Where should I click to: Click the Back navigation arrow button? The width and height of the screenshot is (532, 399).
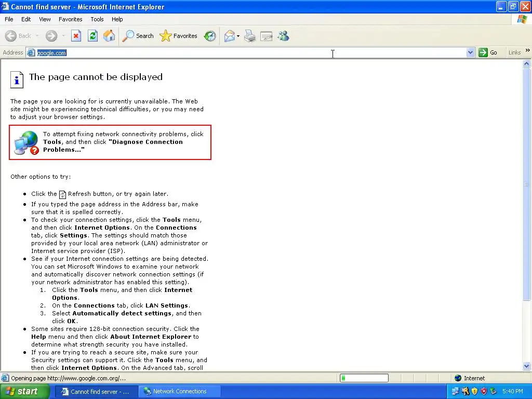pos(11,36)
